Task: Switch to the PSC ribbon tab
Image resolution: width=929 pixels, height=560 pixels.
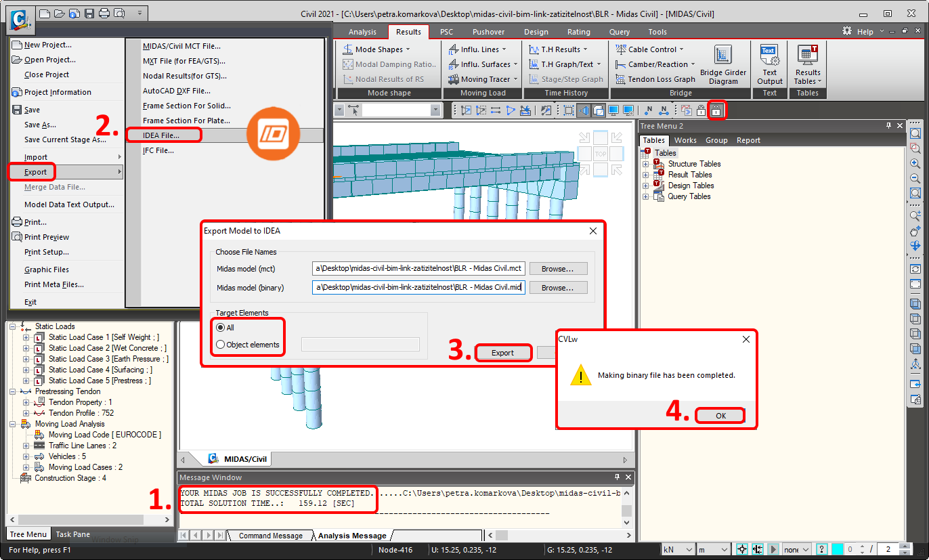Action: (446, 32)
